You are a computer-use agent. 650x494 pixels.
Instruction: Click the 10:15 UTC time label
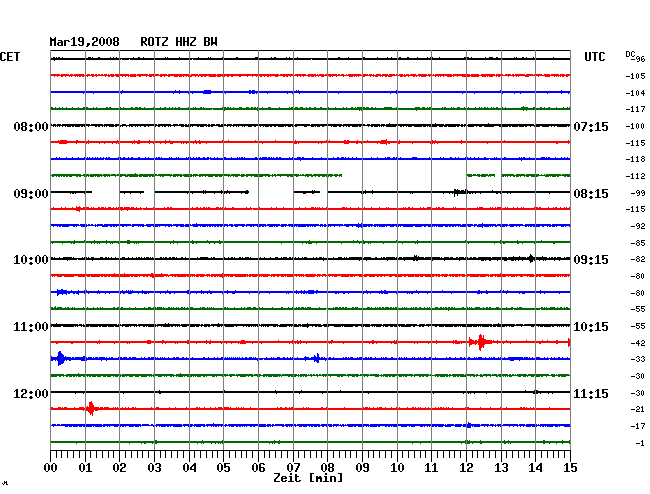coord(591,327)
